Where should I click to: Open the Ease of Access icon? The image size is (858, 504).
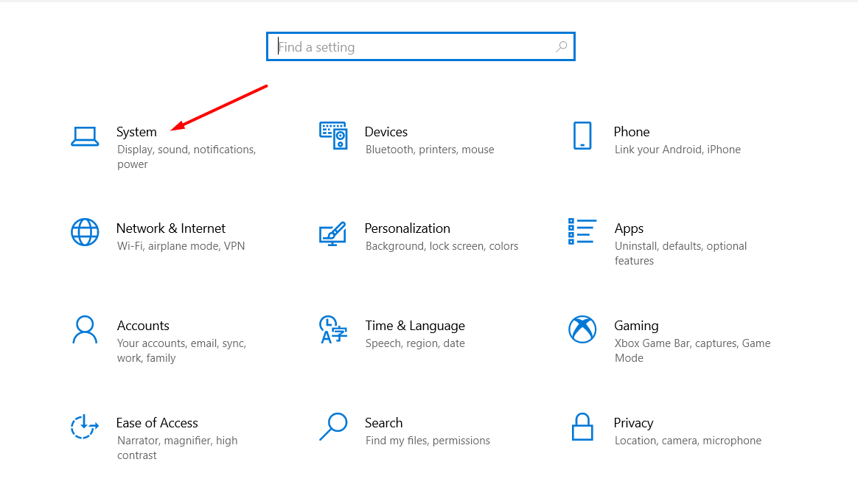coord(84,427)
